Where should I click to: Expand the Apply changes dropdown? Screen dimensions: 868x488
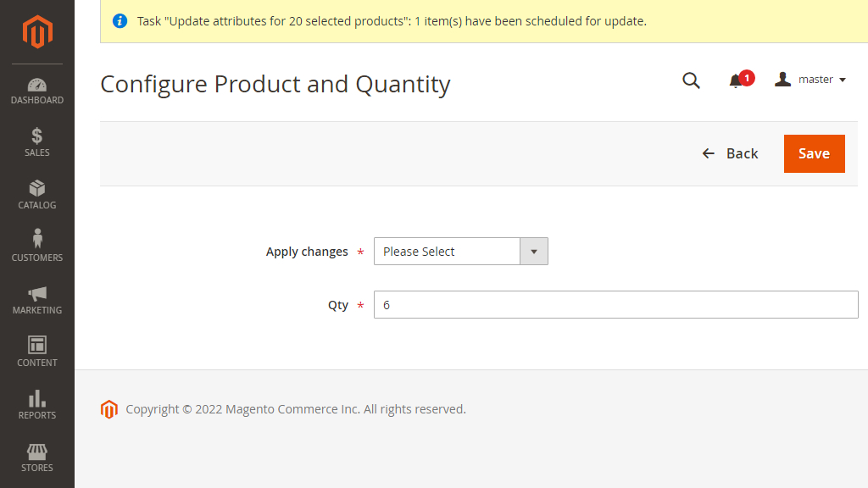click(460, 251)
